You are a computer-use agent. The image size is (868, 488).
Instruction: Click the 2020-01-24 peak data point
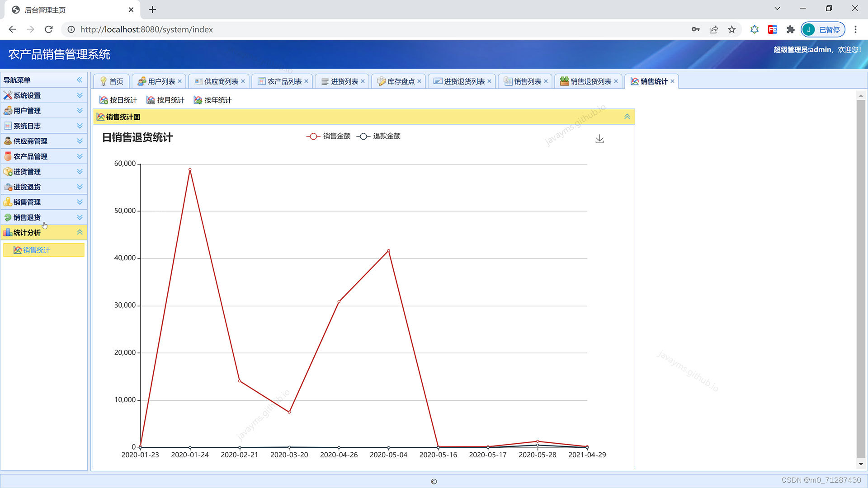tap(190, 170)
